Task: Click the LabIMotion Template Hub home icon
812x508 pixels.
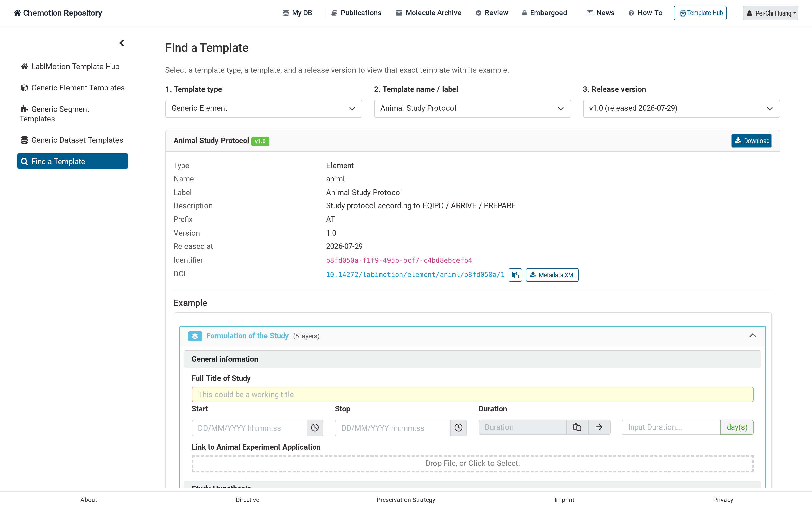Action: [24, 67]
